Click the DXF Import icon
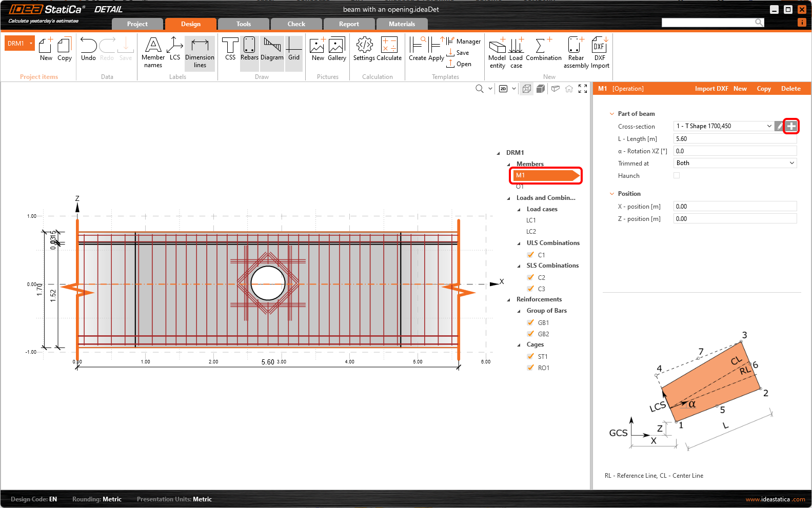 pyautogui.click(x=600, y=46)
